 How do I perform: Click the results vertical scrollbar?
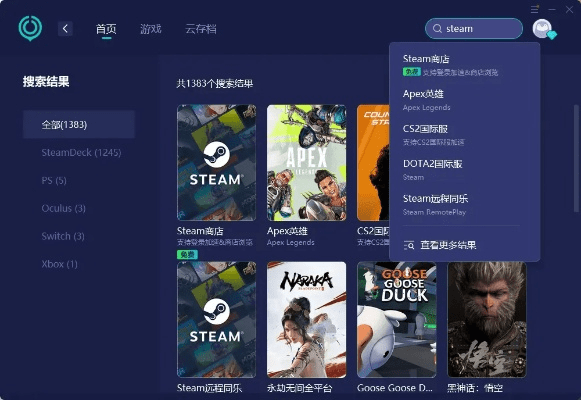point(576,159)
